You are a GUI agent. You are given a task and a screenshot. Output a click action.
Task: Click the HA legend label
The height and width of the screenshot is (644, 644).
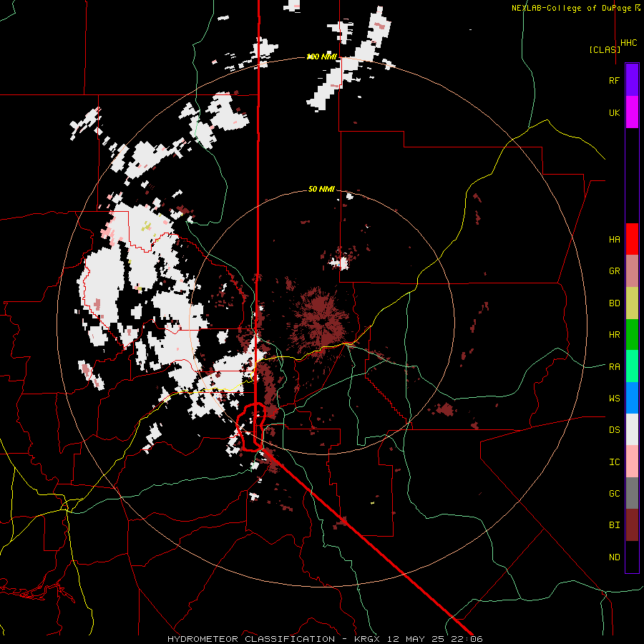(614, 239)
